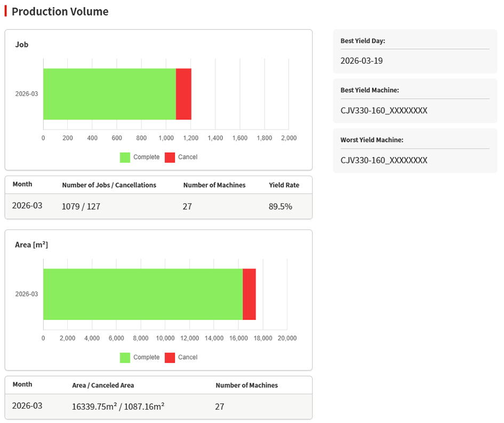
Task: Click 'Number of Machines' header in Area table
Action: pos(246,385)
